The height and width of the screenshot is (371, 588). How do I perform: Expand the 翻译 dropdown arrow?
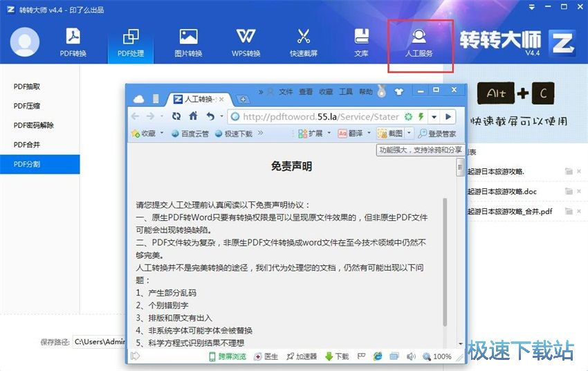point(369,133)
